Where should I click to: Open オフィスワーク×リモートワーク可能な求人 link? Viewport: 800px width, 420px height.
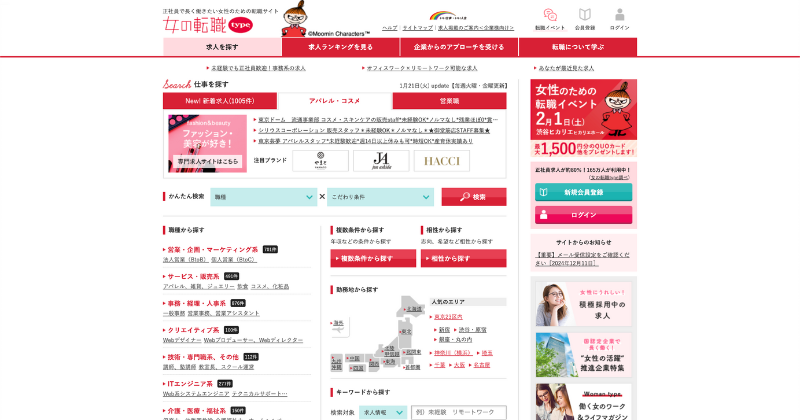tap(422, 68)
